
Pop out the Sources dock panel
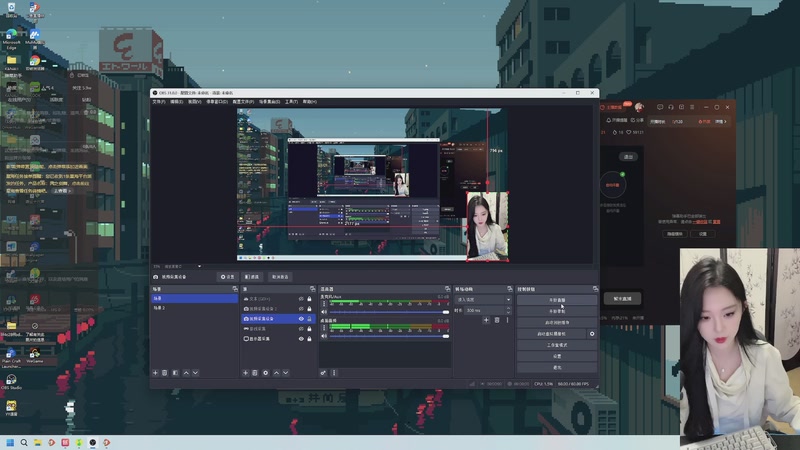pyautogui.click(x=312, y=289)
